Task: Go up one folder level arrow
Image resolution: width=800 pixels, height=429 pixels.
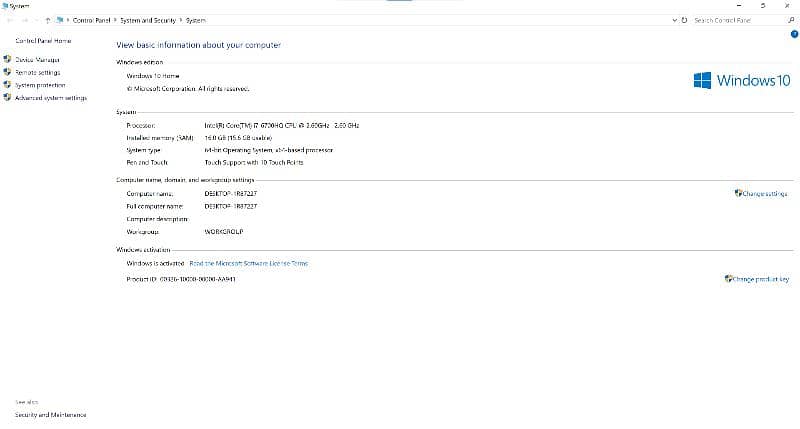Action: pos(48,20)
